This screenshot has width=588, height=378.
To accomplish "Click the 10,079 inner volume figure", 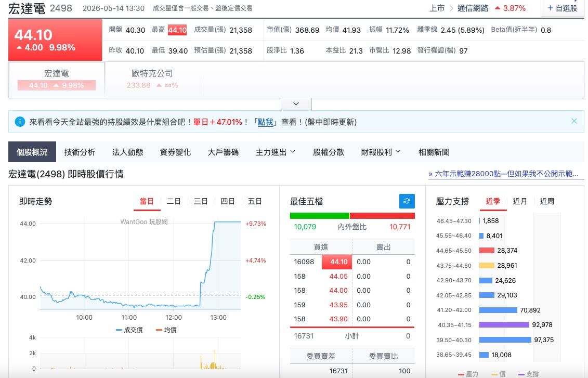I will coord(305,227).
